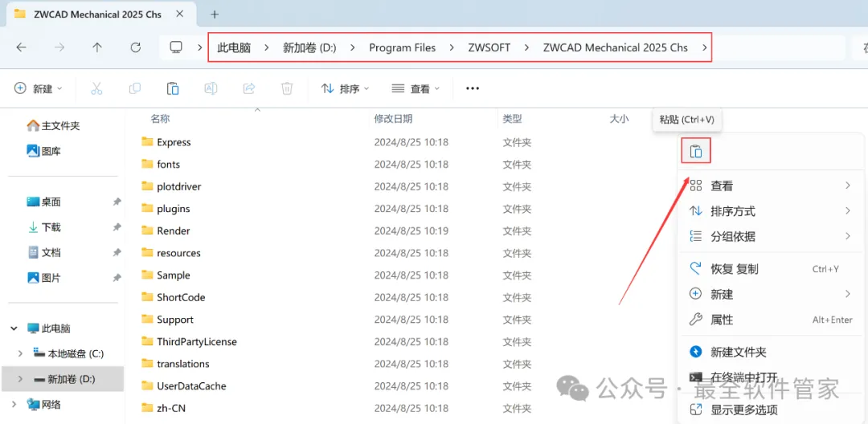The height and width of the screenshot is (424, 868).
Task: Click 此电脑 in the address breadcrumb
Action: pos(234,47)
